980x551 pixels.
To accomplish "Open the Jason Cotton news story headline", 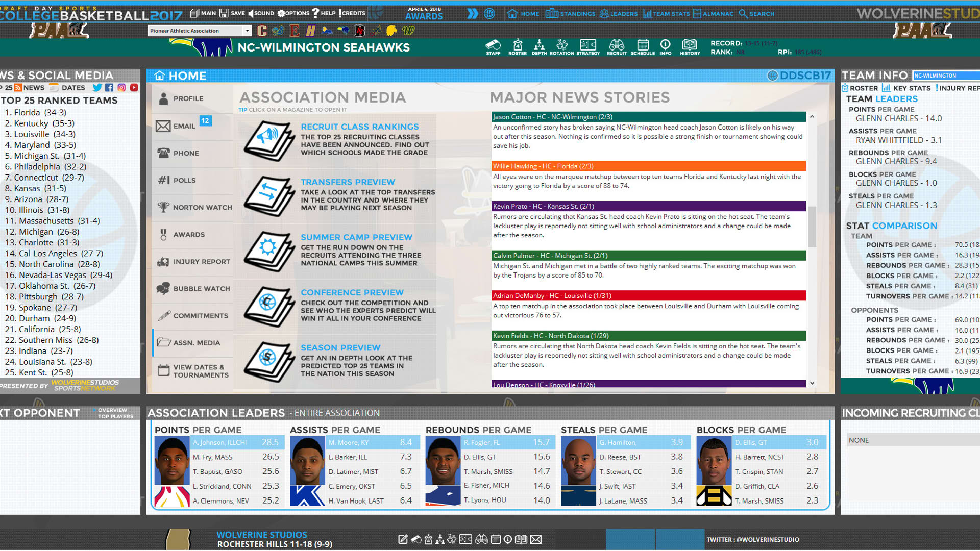I will coord(649,117).
